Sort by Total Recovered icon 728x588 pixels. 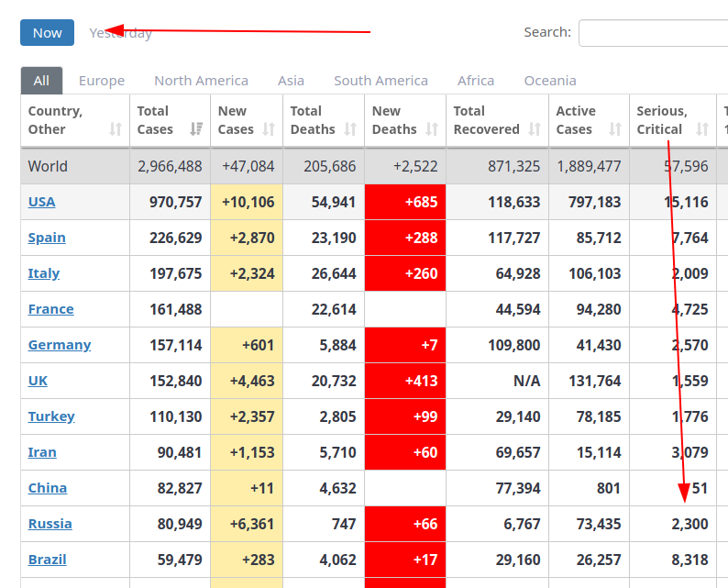pos(535,129)
